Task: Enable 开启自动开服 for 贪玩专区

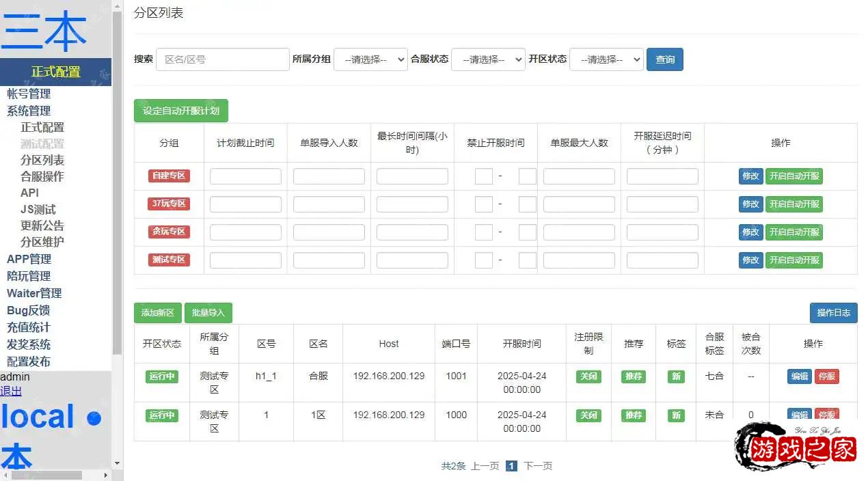Action: coord(794,232)
